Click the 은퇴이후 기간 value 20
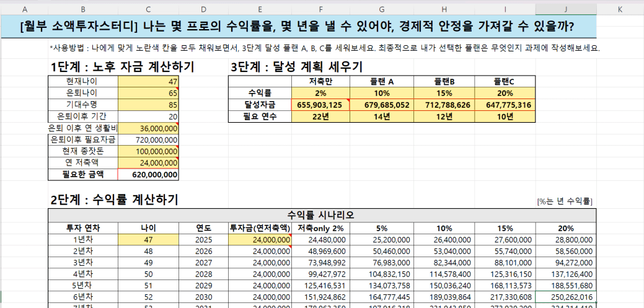 click(148, 117)
